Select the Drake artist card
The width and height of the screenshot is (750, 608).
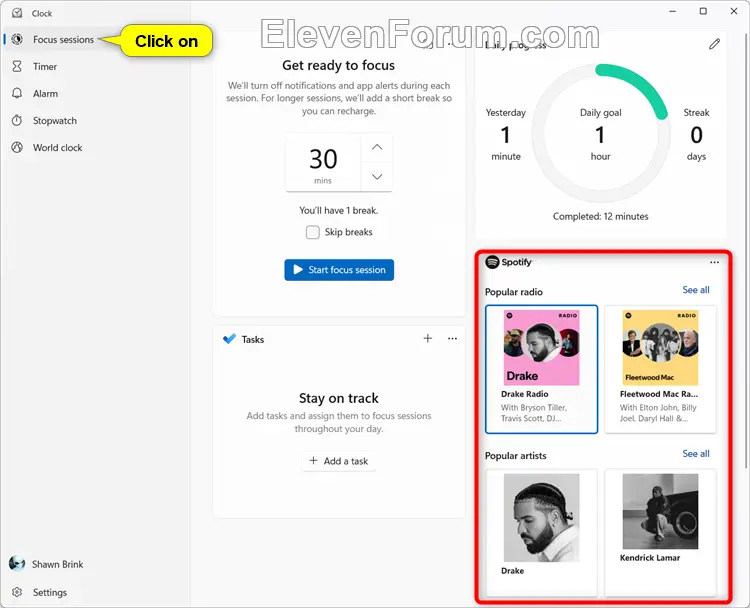tap(541, 532)
